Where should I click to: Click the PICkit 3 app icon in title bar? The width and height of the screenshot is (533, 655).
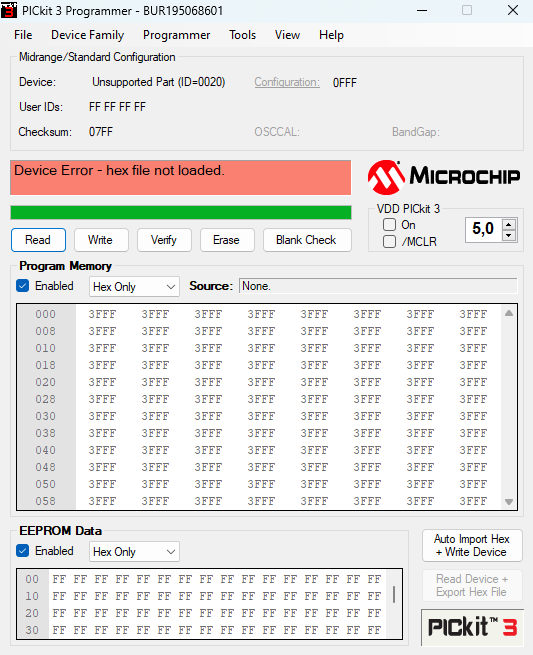pyautogui.click(x=9, y=10)
